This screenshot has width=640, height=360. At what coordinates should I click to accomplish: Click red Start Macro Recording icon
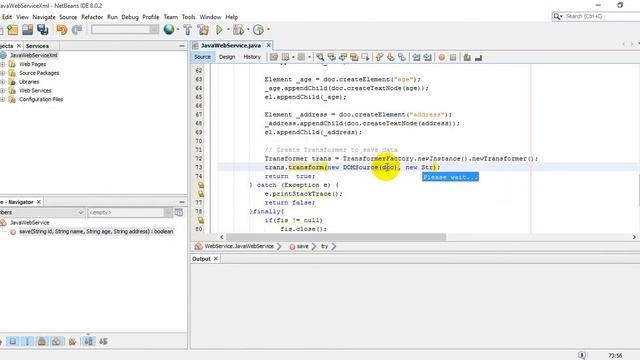coord(442,57)
